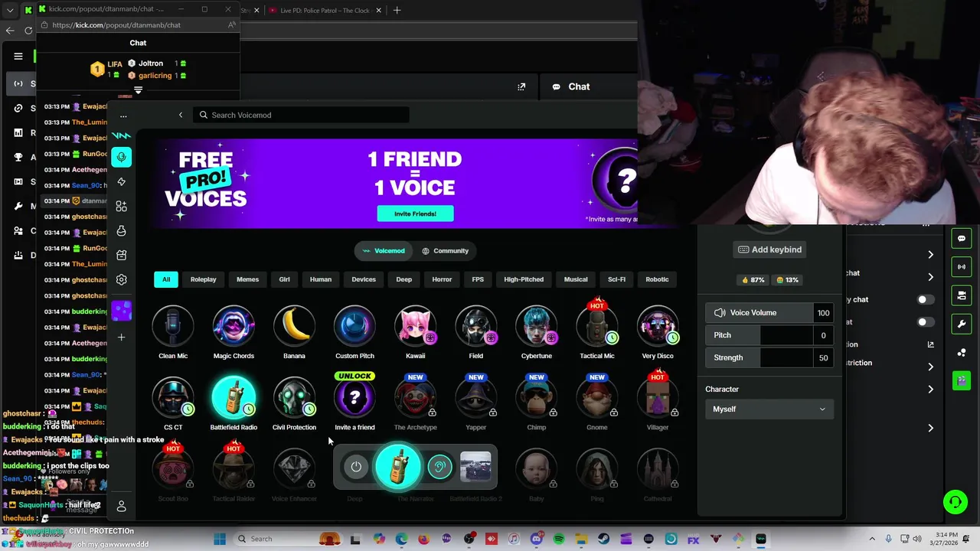Expand the chat chevron row in Kick settings
The image size is (980, 551).
pyautogui.click(x=930, y=276)
